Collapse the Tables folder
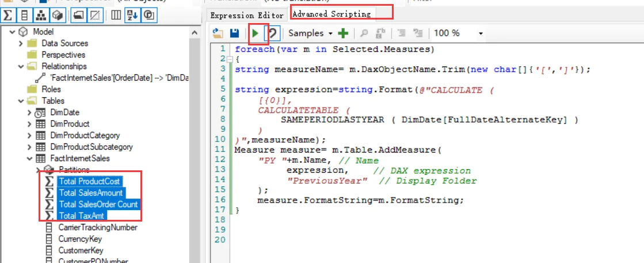Screen dimensions: 644x263 click(21, 101)
